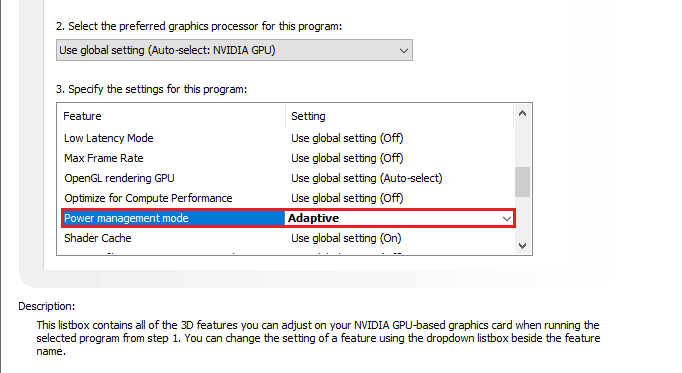
Task: Click the chevron arrow beside Adaptive
Action: click(x=506, y=219)
